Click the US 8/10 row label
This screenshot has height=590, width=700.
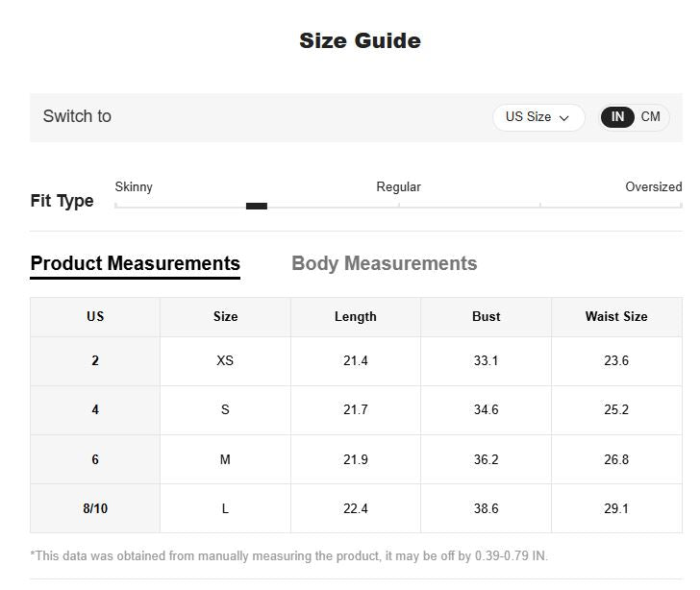[95, 508]
